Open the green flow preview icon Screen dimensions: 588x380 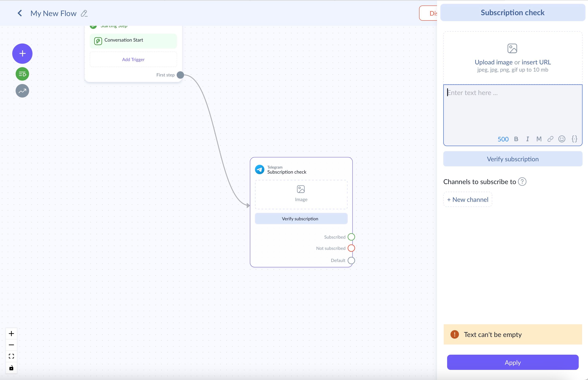(22, 74)
